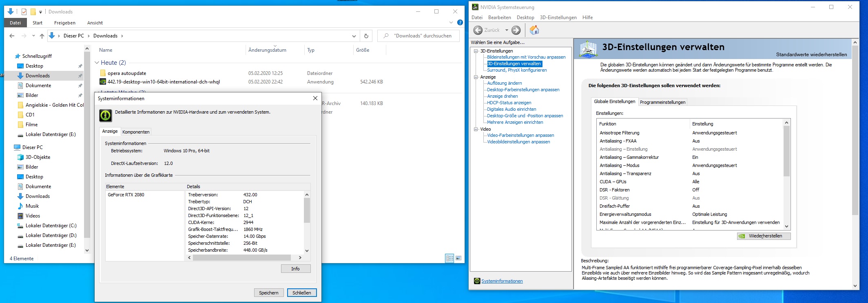
Task: Open Surround, PhysX konfigurieren
Action: pyautogui.click(x=517, y=70)
